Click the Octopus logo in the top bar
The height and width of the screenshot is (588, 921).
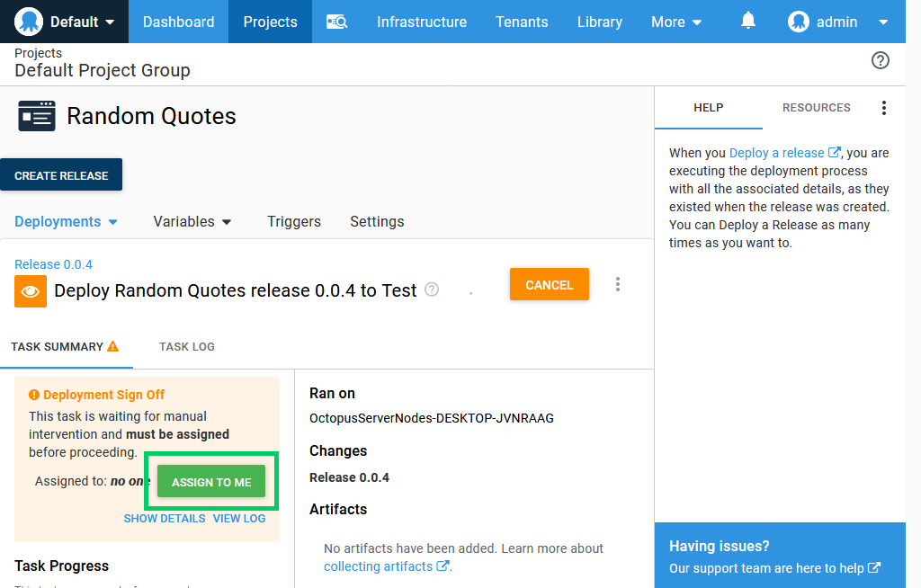28,22
